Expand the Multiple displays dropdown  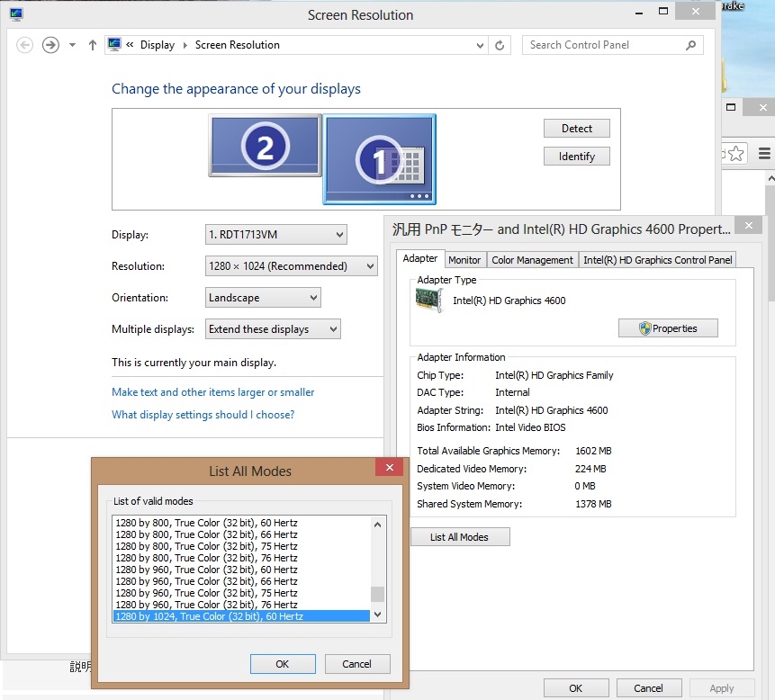[x=273, y=329]
